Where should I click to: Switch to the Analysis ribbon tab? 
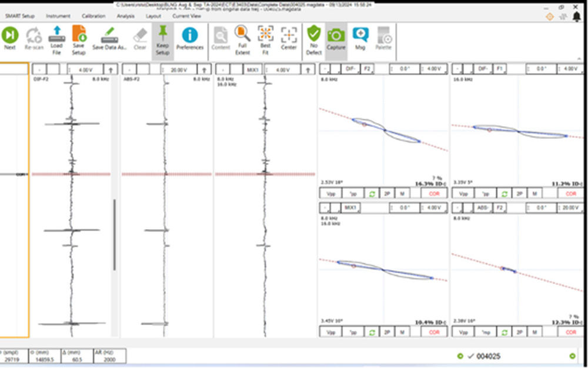[125, 16]
